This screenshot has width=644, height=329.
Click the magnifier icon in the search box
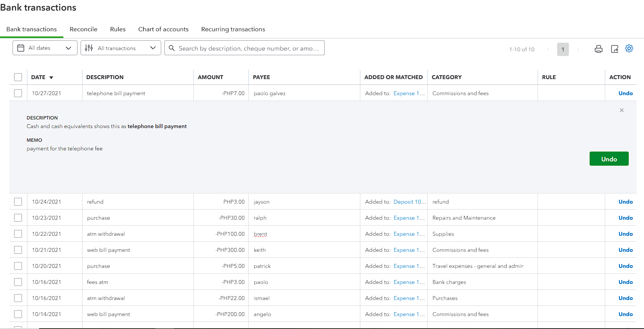[x=172, y=48]
